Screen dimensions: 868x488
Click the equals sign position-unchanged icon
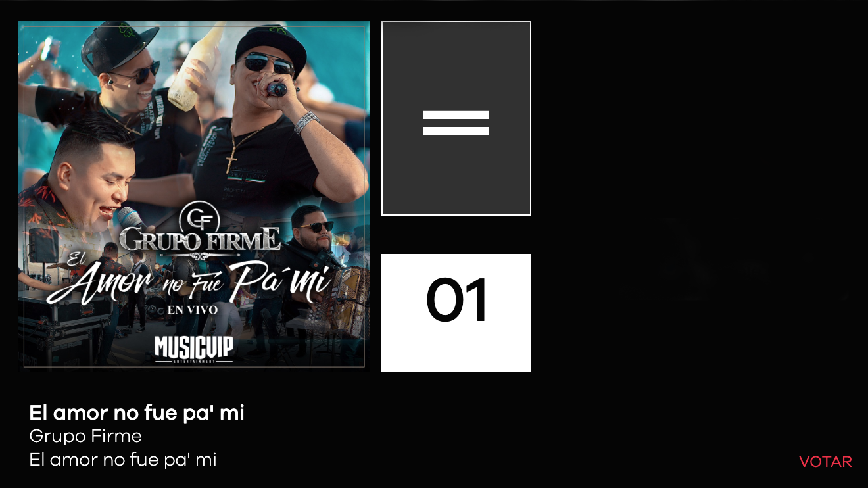[456, 123]
